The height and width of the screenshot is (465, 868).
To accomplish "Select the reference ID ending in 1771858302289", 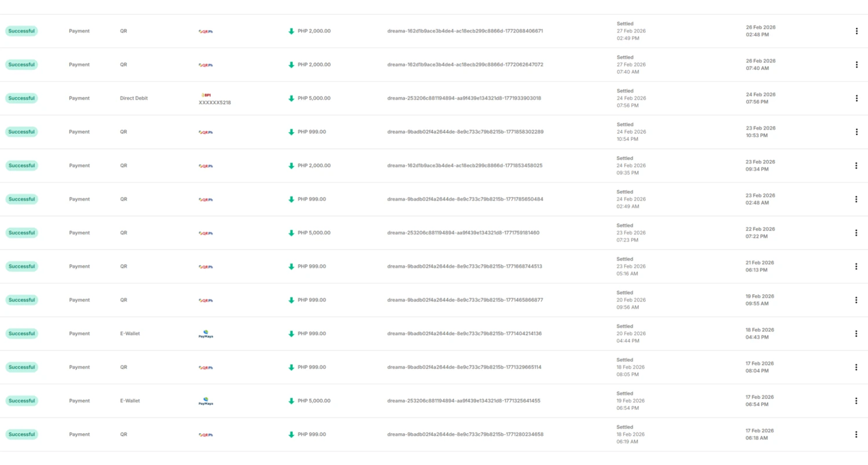I will (465, 132).
